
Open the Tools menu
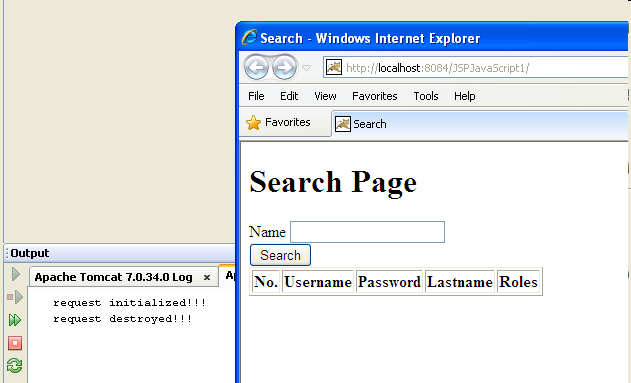coord(426,96)
